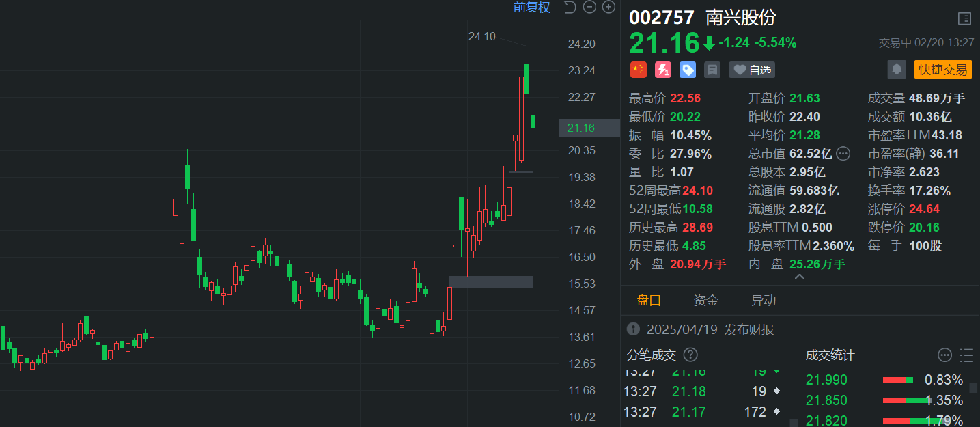Screen dimensions: 980x427
Task: Collapse the quote details with chevron arrow
Action: (800, 277)
